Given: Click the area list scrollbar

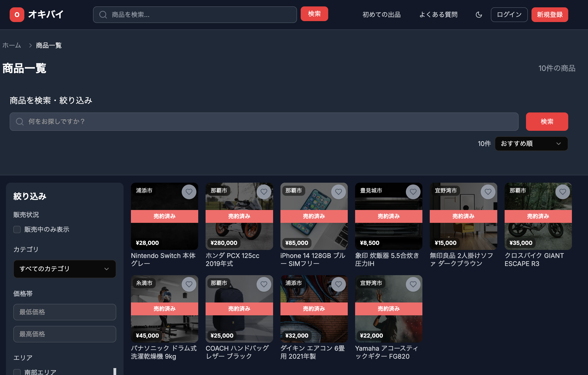Looking at the screenshot, I should tap(115, 371).
